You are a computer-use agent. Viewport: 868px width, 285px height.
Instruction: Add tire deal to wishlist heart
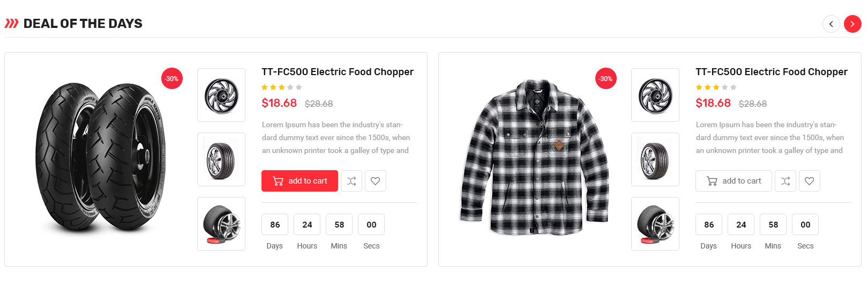[x=376, y=181]
